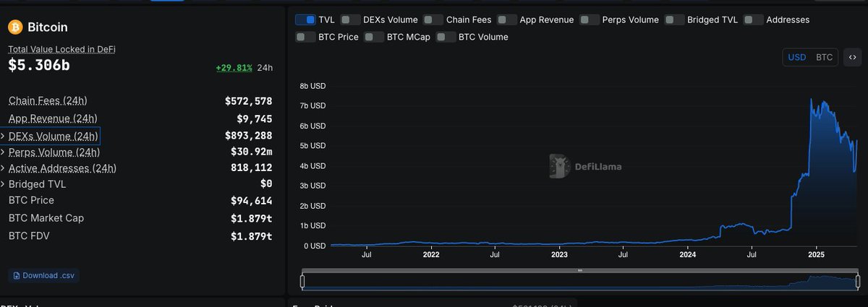
Task: Click the BTC Price row label
Action: click(x=31, y=200)
